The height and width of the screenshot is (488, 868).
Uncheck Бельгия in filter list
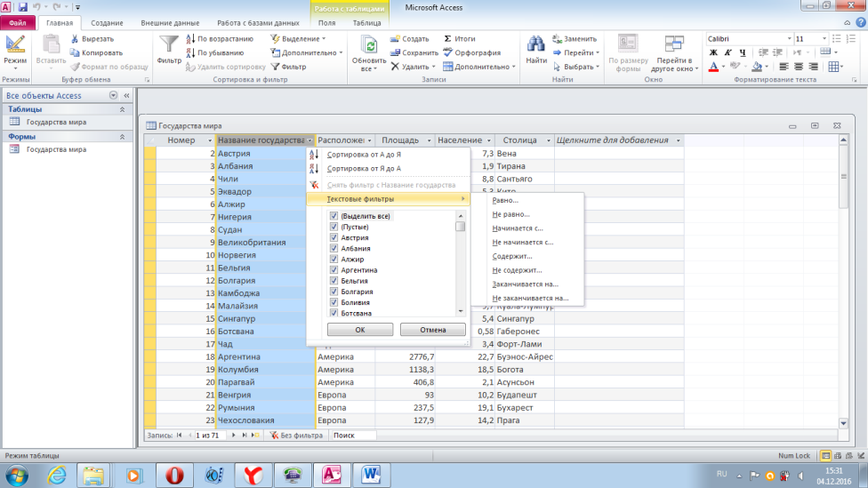pos(334,281)
